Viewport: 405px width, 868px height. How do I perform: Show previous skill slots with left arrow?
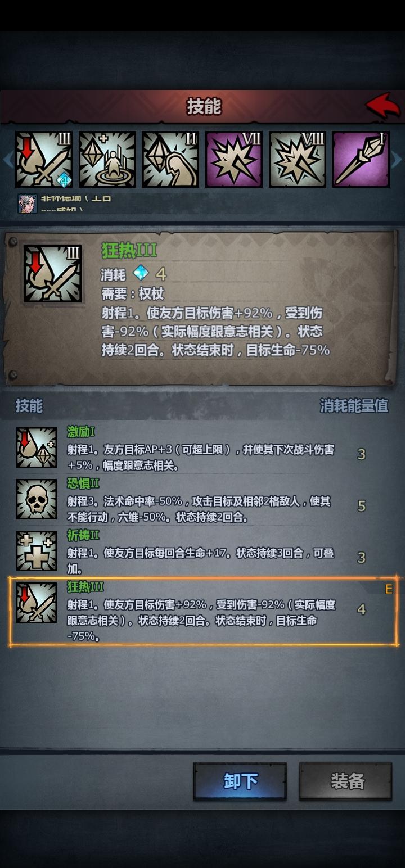7,160
